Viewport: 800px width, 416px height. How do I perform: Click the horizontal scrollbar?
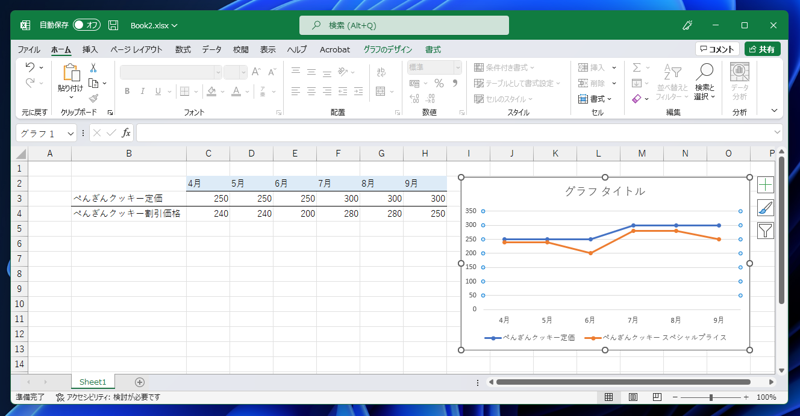(x=623, y=382)
